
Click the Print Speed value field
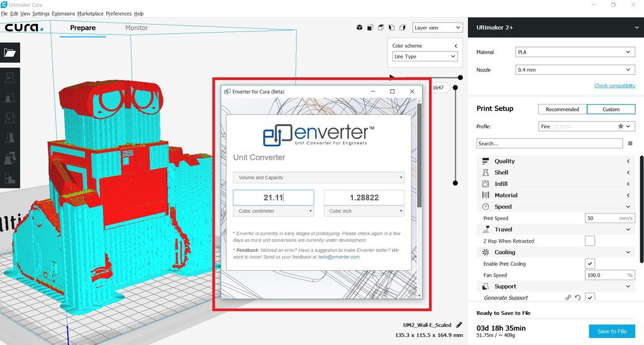pos(609,218)
